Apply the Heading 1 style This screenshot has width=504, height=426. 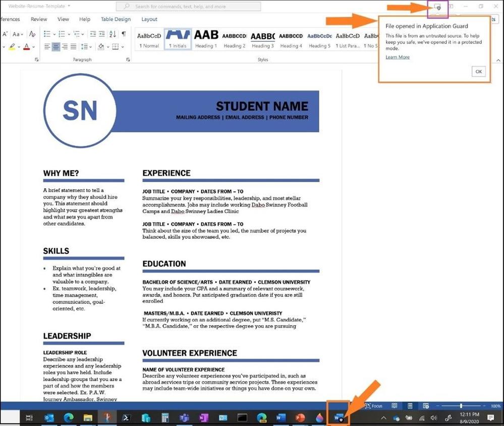click(x=206, y=39)
